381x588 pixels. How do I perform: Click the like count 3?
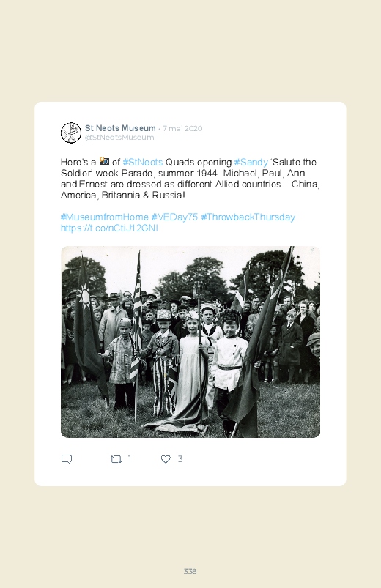tap(180, 459)
